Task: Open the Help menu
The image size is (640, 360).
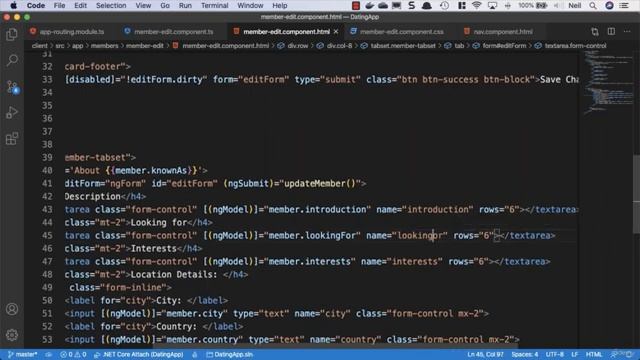Action: click(280, 5)
